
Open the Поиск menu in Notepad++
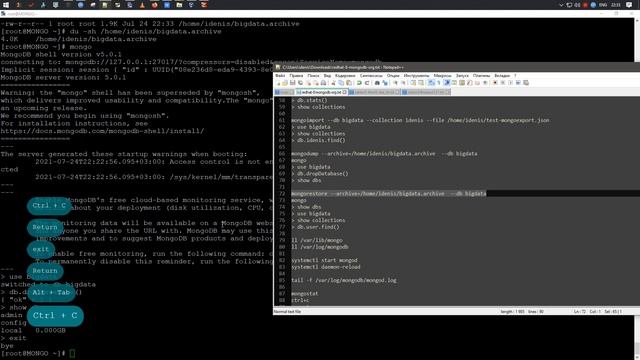(313, 76)
